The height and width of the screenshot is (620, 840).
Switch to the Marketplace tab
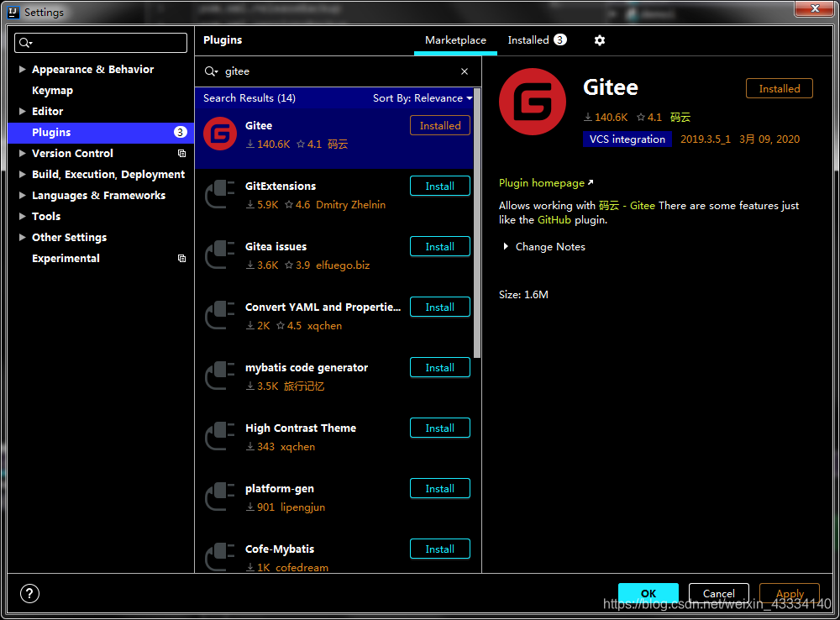click(x=455, y=40)
